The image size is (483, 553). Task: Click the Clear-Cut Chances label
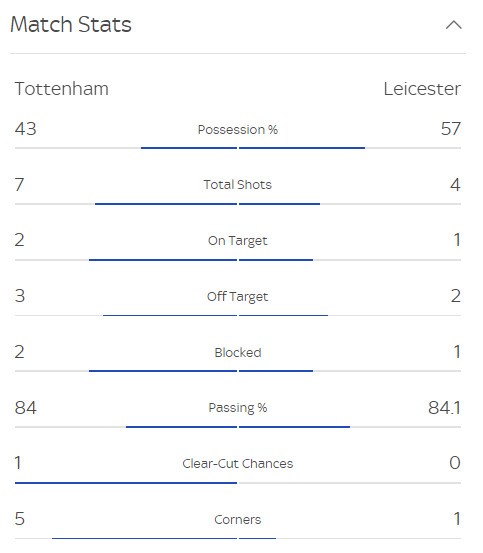(x=238, y=463)
